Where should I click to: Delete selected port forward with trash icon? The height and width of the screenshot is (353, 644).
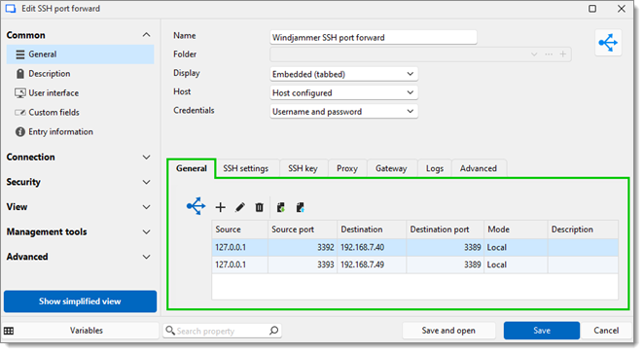[x=259, y=207]
